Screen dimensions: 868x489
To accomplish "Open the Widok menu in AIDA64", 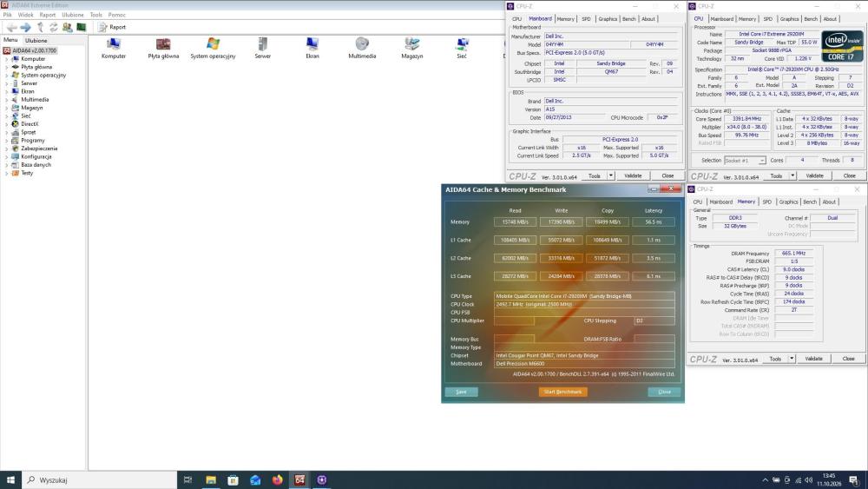I will point(25,15).
